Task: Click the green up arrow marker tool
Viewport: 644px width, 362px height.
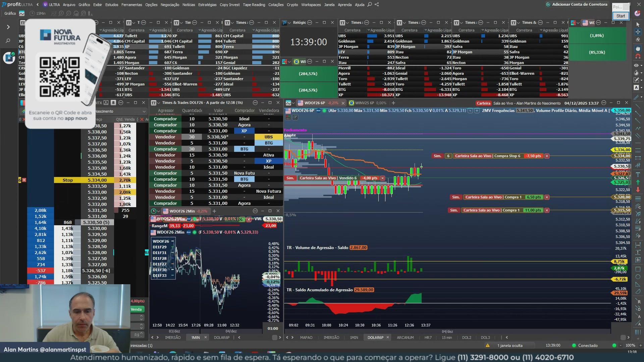Action: point(638,182)
